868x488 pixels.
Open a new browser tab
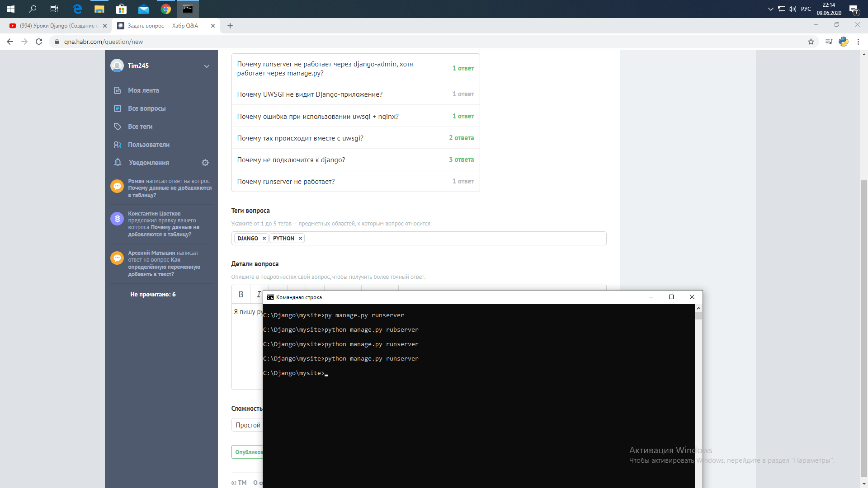230,26
